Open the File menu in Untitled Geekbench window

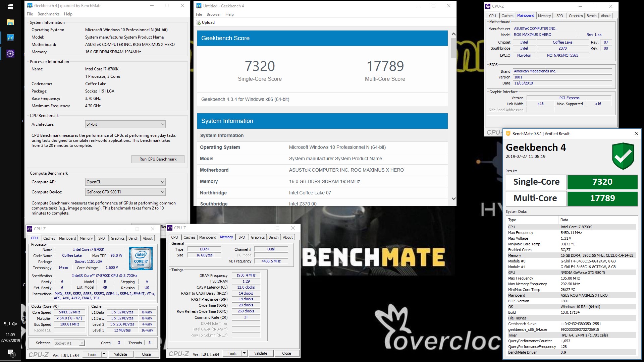(199, 14)
